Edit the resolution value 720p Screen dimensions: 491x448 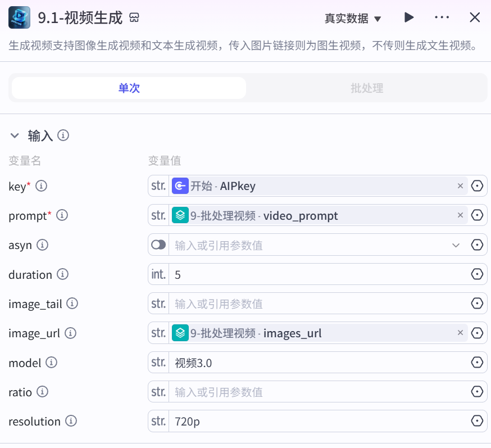[x=319, y=422]
